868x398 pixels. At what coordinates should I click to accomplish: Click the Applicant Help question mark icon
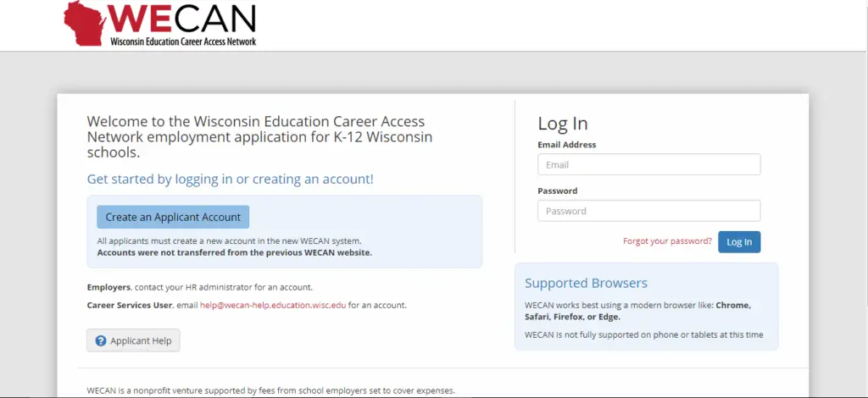pyautogui.click(x=101, y=340)
